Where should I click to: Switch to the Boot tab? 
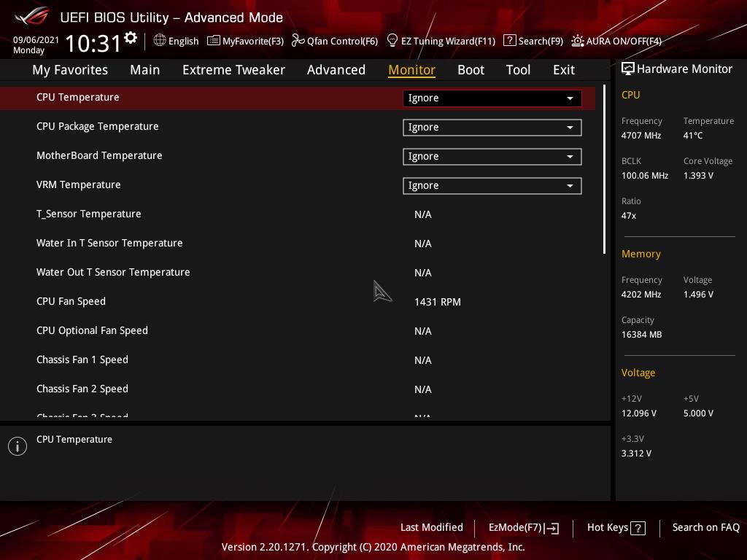click(x=471, y=70)
